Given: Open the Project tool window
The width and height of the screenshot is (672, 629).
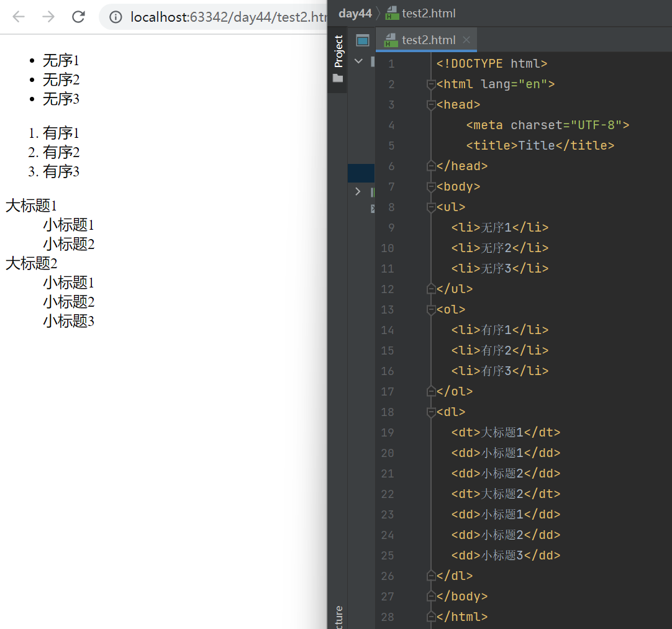Looking at the screenshot, I should (x=338, y=52).
